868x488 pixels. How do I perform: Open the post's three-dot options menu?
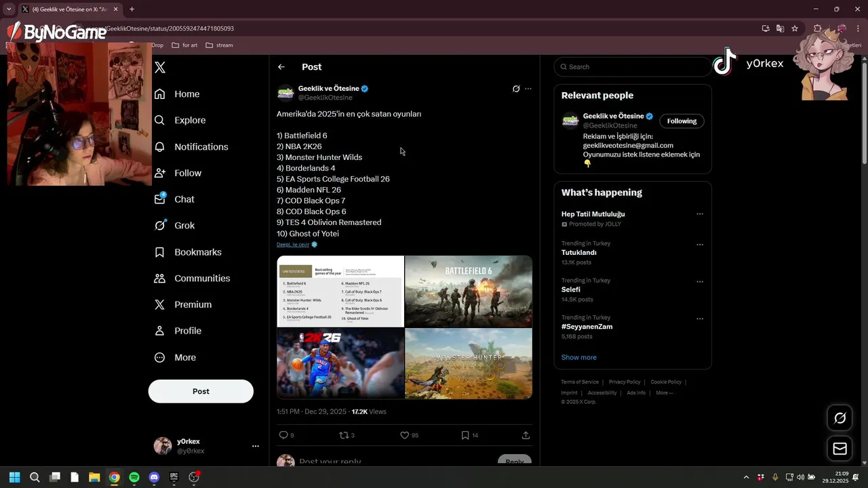pos(528,89)
